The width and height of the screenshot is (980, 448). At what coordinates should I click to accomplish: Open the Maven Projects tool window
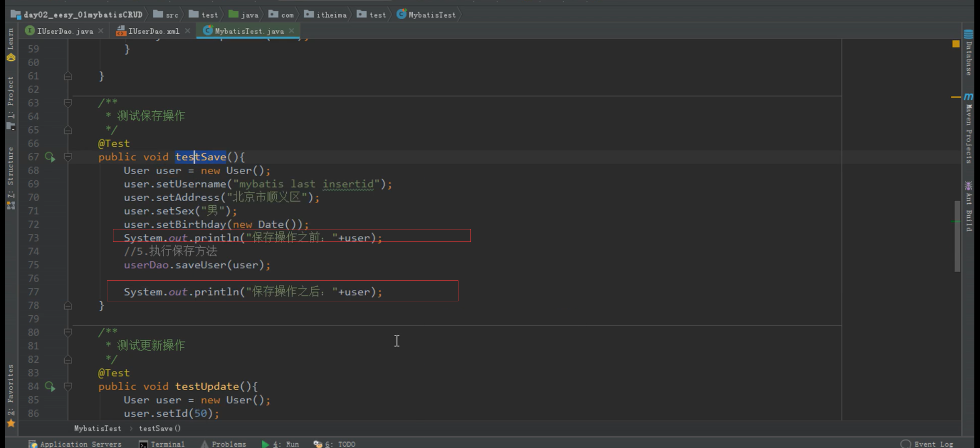pyautogui.click(x=969, y=129)
